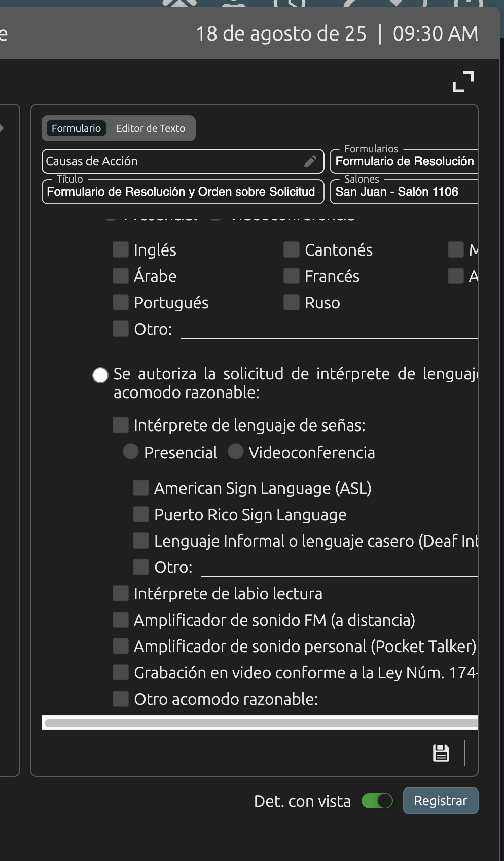
Task: Toggle the Det. con vista switch
Action: (x=377, y=801)
